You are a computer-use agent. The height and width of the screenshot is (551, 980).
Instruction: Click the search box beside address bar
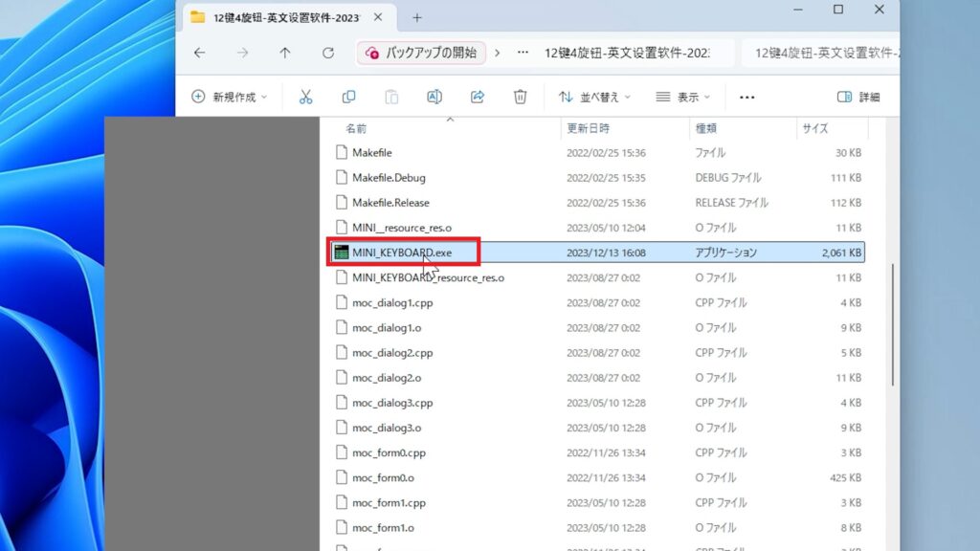tap(820, 54)
